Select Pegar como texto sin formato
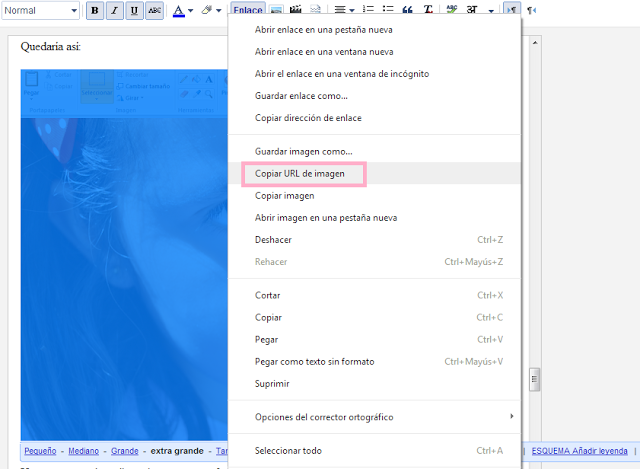This screenshot has width=640, height=469. click(x=374, y=361)
